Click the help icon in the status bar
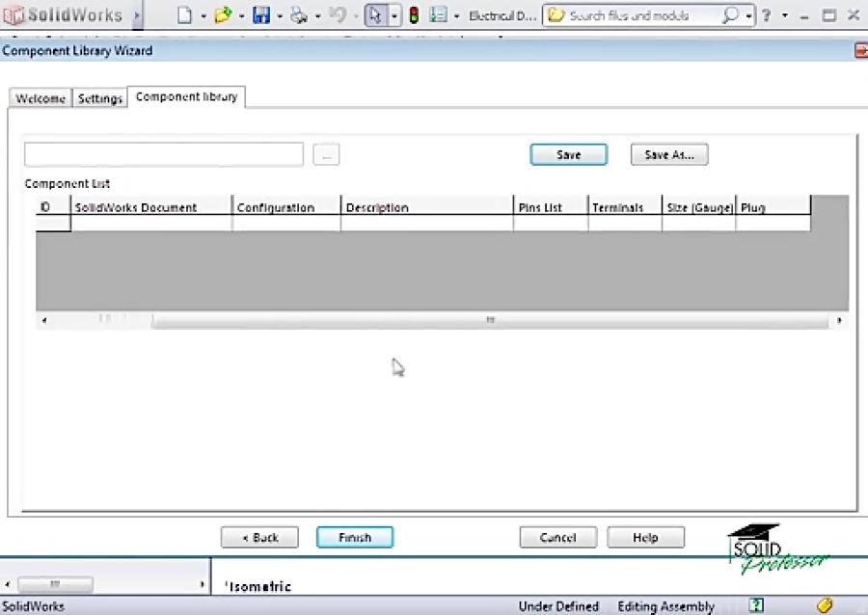Viewport: 868px width, 615px height. (755, 605)
